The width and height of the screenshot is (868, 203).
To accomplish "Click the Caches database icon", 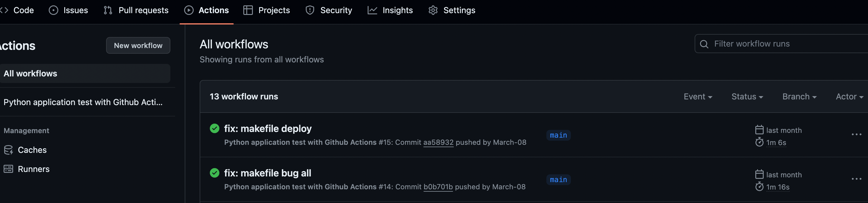I will (8, 150).
